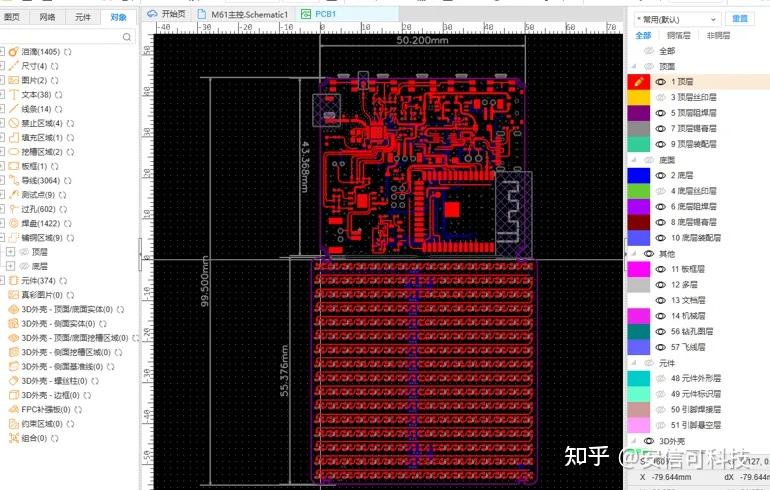Screen dimensions: 770x490
Task: Collapse the 铺铜区域(9) tree node
Action: point(2,237)
